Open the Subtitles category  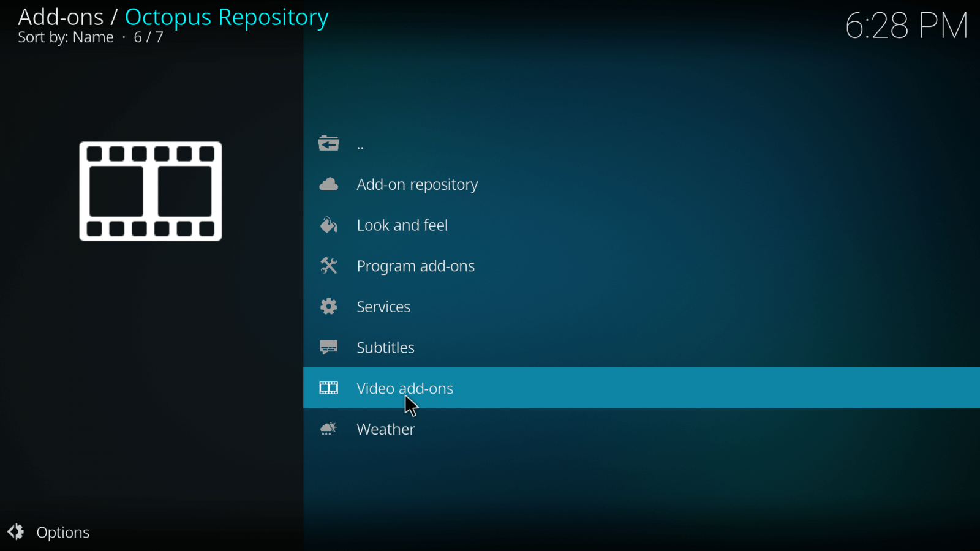pos(641,347)
